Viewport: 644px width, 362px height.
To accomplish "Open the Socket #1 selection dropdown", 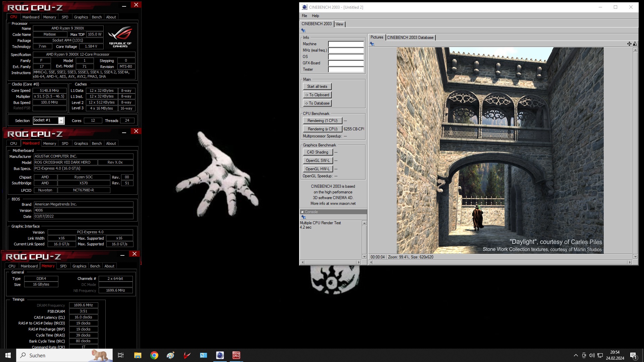I will [x=61, y=120].
